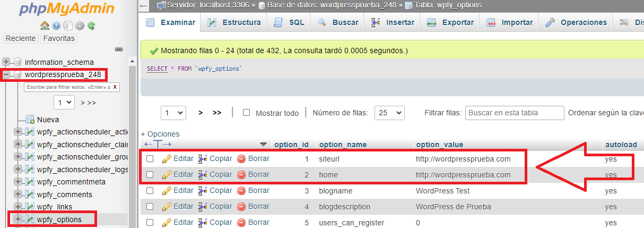The width and height of the screenshot is (644, 228).
Task: Click the column-resize arrows icon above table
Action: [x=158, y=145]
